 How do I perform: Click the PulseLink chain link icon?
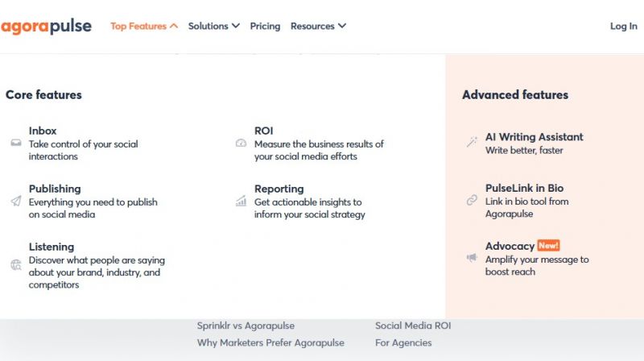click(x=472, y=200)
